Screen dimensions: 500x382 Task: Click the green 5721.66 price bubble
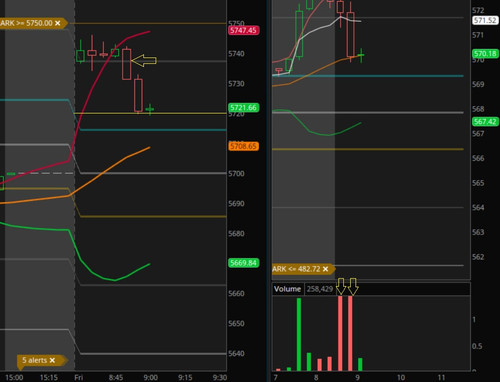(x=244, y=108)
